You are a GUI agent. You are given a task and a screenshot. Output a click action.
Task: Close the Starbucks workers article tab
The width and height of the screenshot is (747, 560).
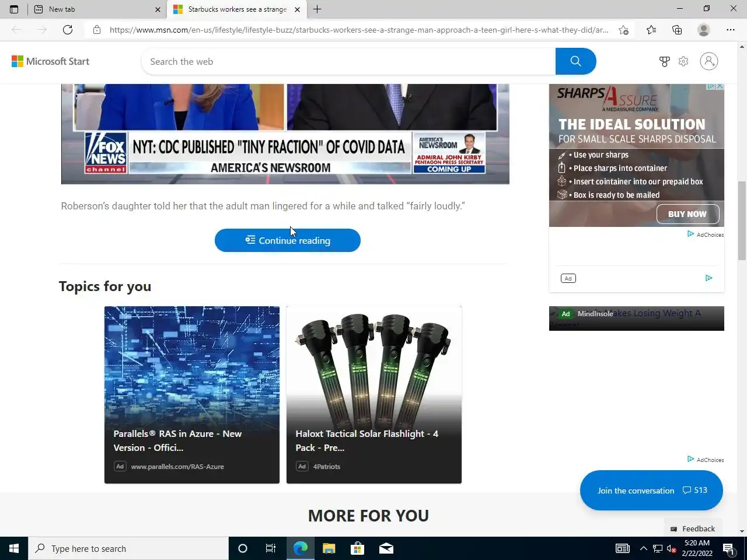click(297, 9)
